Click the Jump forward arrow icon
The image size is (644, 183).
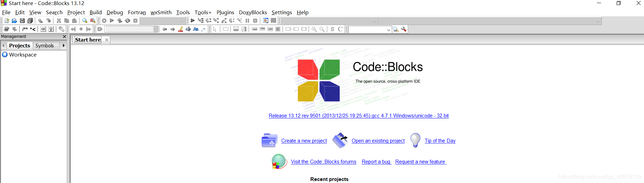pos(173,29)
